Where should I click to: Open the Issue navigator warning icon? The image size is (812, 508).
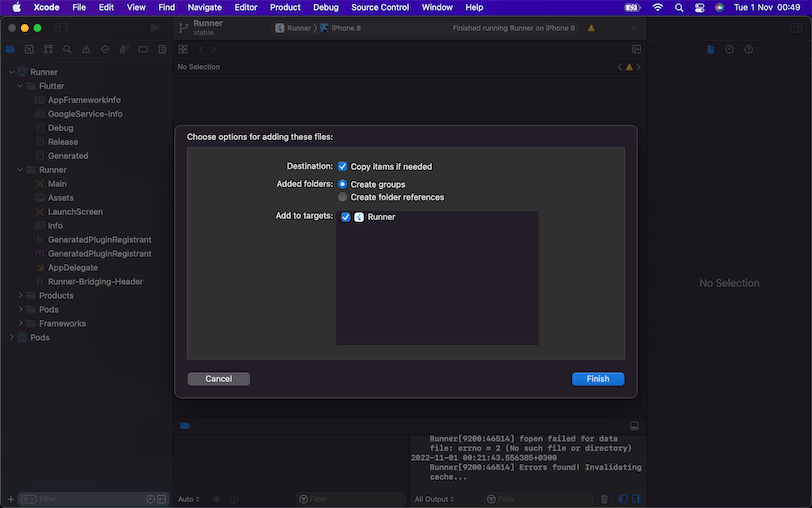click(x=86, y=49)
